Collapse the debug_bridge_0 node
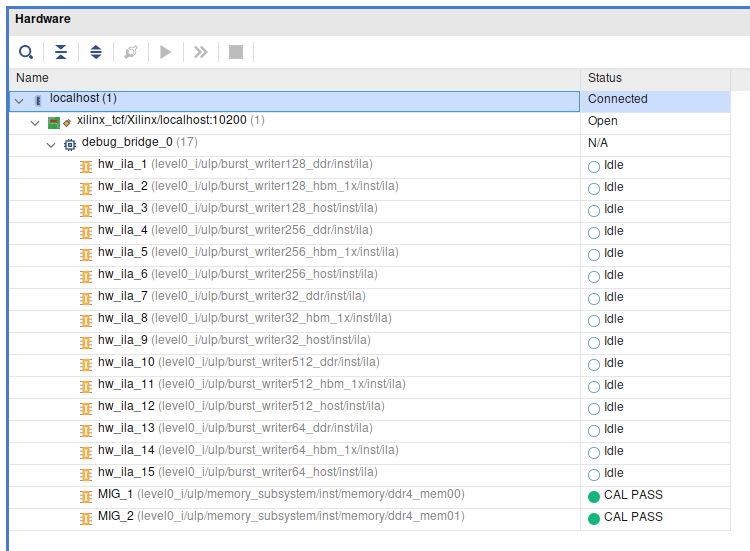The height and width of the screenshot is (551, 750). [51, 145]
